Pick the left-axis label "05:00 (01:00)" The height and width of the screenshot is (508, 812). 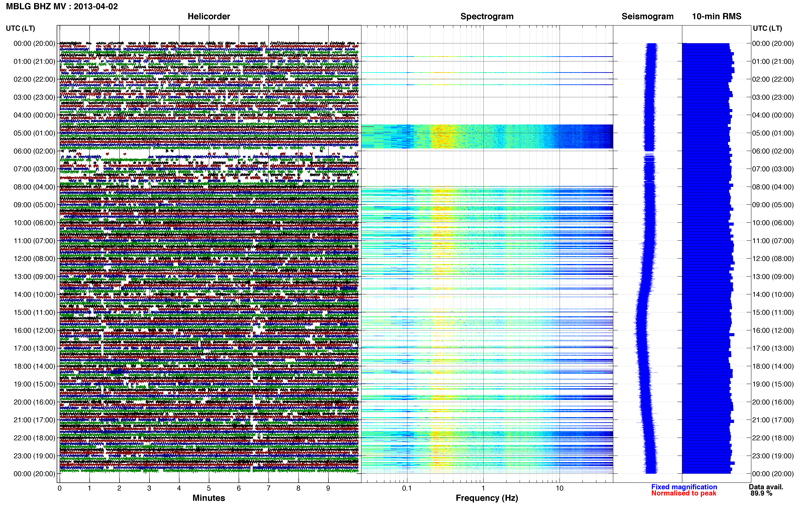click(x=34, y=133)
